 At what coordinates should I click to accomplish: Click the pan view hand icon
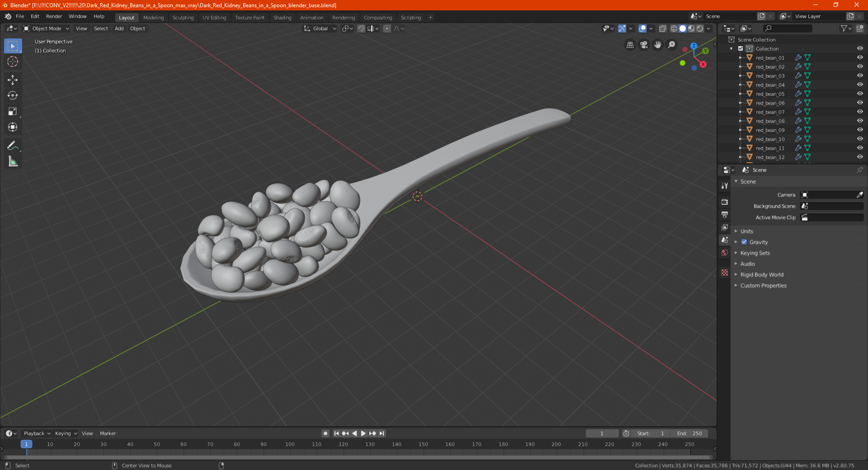click(658, 45)
